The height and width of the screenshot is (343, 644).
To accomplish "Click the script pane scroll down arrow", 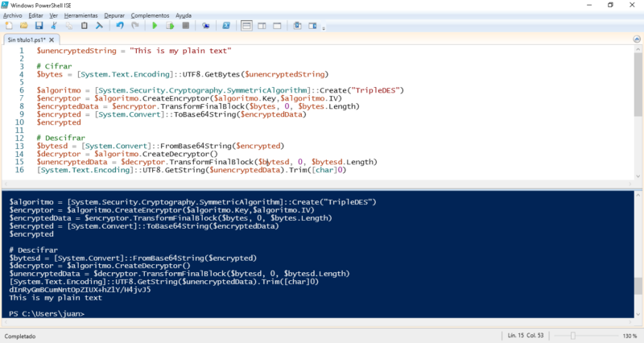I will pos(638,176).
